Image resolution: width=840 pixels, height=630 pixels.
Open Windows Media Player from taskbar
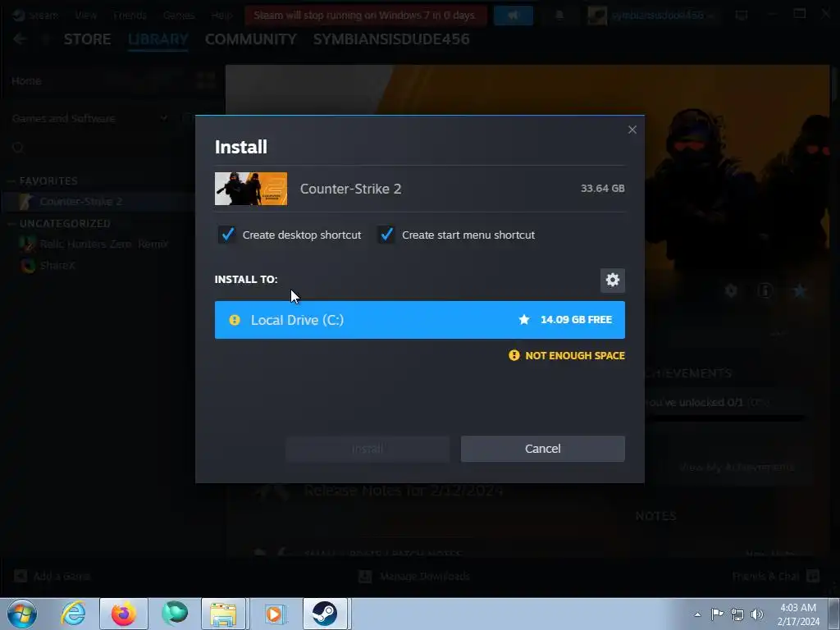point(274,614)
